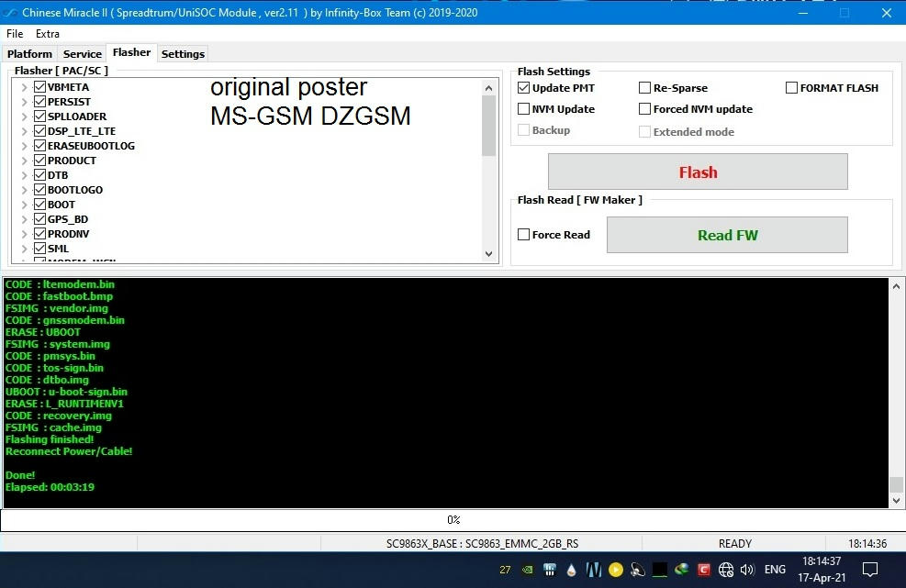The image size is (906, 588).
Task: Tick the FORMAT FLASH checkbox
Action: point(791,88)
